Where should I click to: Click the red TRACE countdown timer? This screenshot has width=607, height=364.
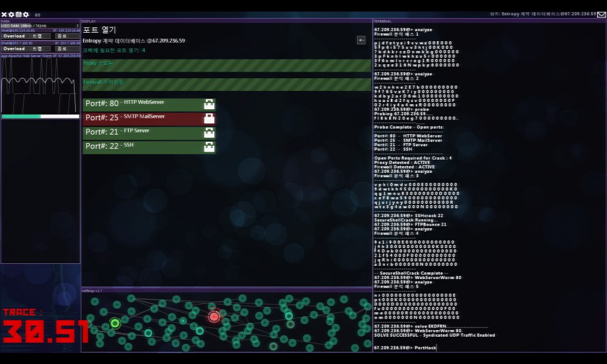46,326
